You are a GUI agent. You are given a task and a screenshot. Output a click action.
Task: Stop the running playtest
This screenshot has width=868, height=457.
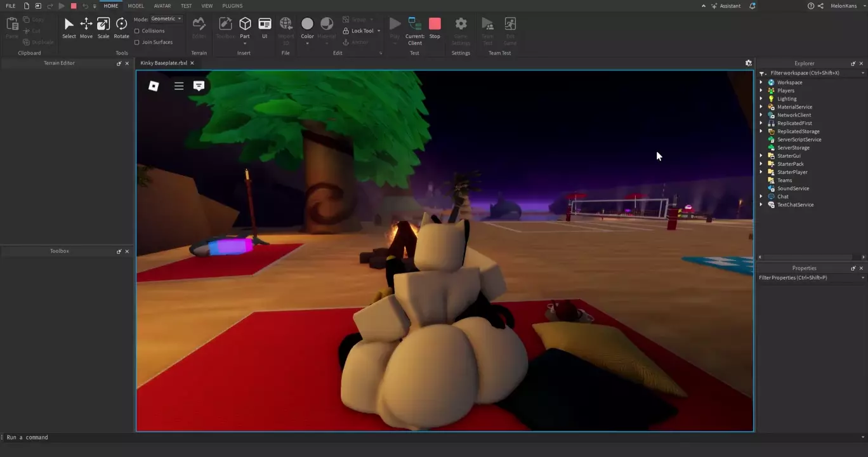coord(435,28)
